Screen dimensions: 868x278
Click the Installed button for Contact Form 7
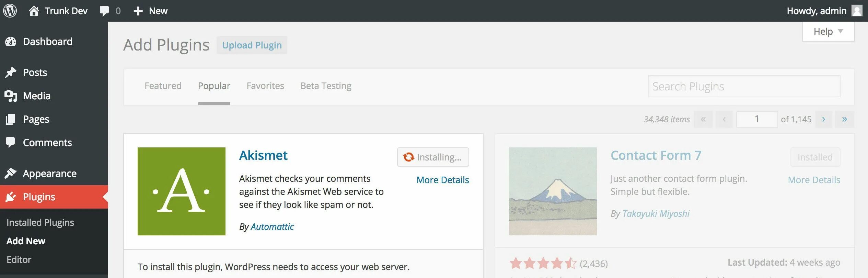click(815, 157)
